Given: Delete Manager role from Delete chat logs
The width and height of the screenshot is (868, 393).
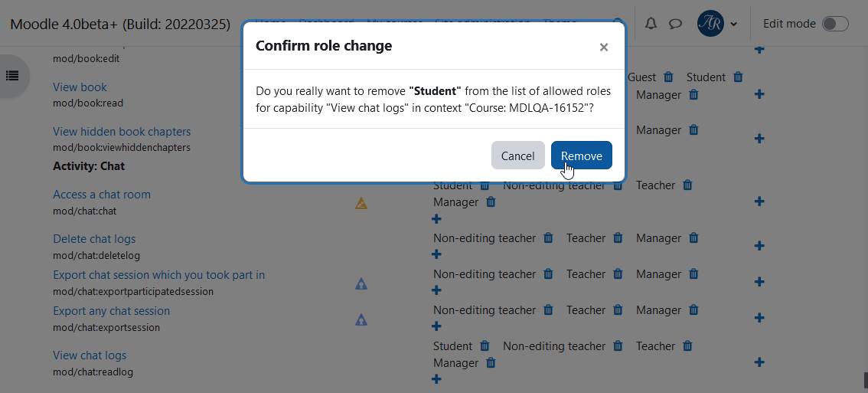Looking at the screenshot, I should point(693,237).
